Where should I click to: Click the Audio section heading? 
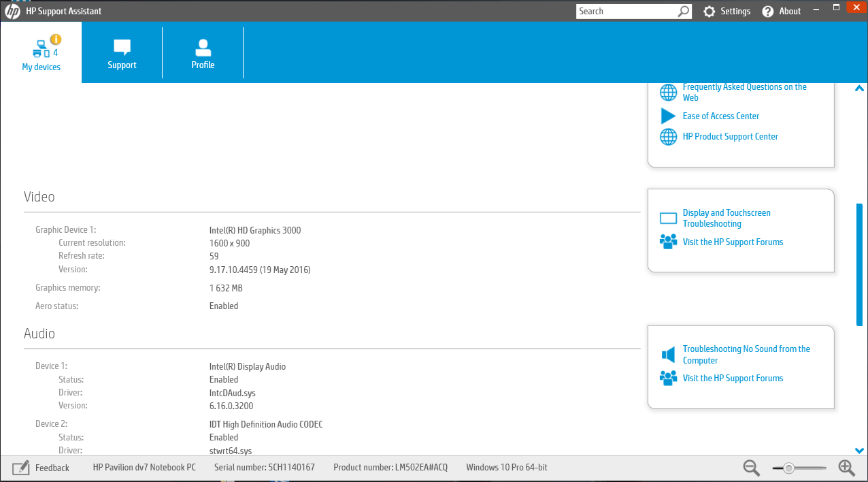coord(39,334)
